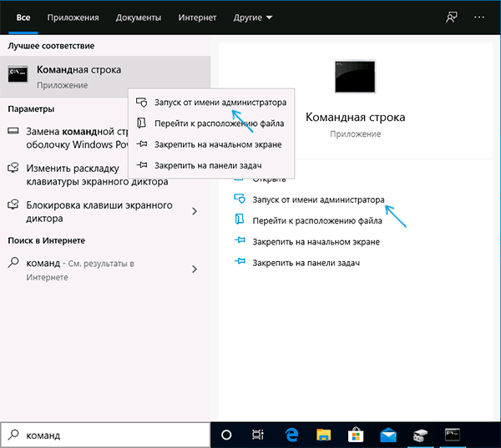Open the feedback icon in the header
Image resolution: width=501 pixels, height=448 pixels.
pyautogui.click(x=452, y=18)
